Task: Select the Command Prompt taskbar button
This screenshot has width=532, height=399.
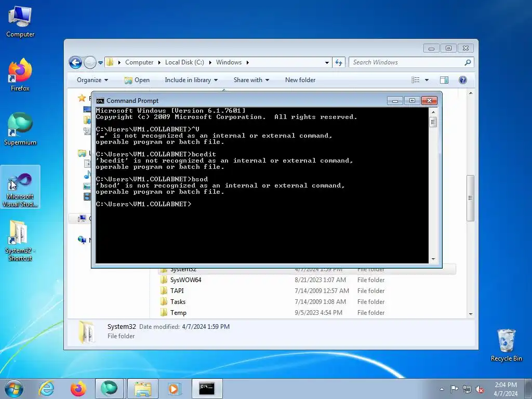Action: click(207, 389)
